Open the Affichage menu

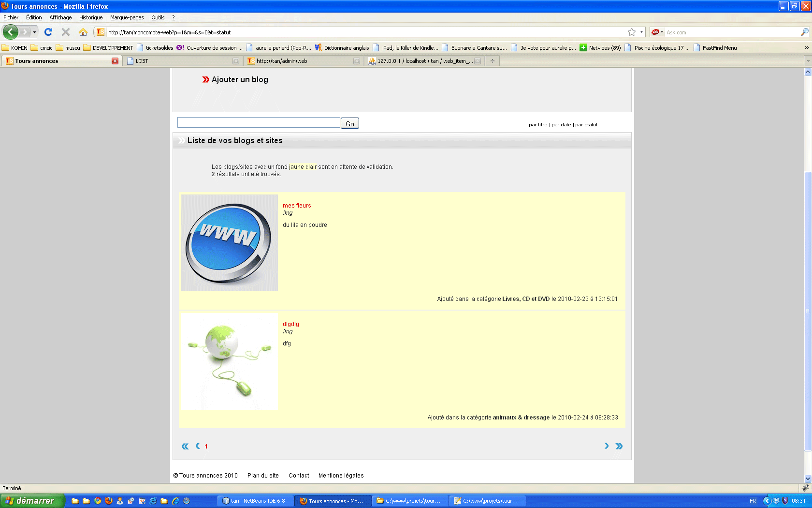tap(60, 17)
